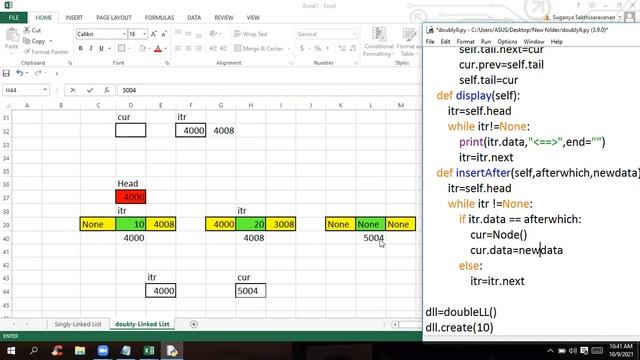Open the Window menu in IDLE window
The image size is (640, 360).
pyautogui.click(x=534, y=42)
